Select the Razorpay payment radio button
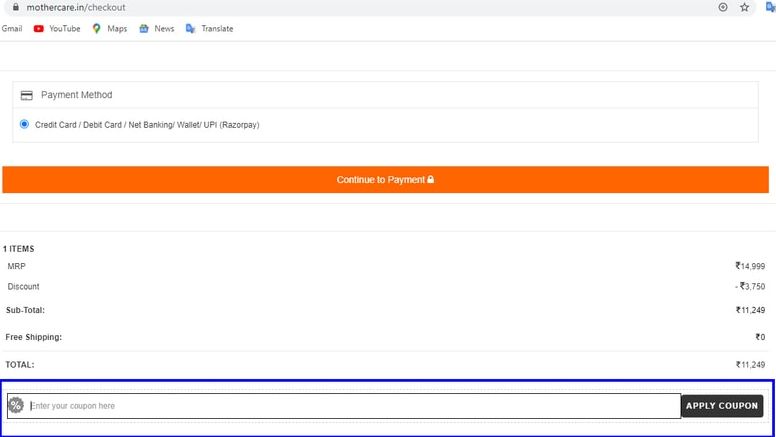The image size is (776, 437). point(24,124)
